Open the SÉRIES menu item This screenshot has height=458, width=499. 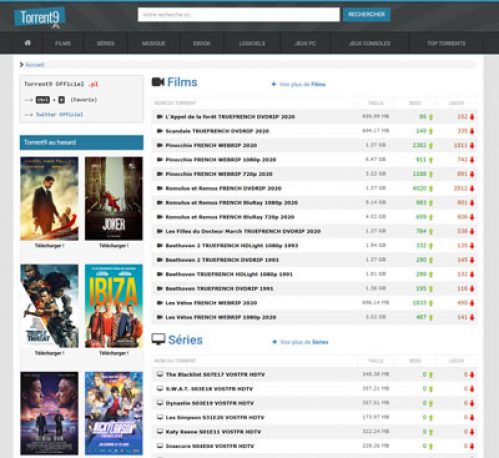point(105,43)
